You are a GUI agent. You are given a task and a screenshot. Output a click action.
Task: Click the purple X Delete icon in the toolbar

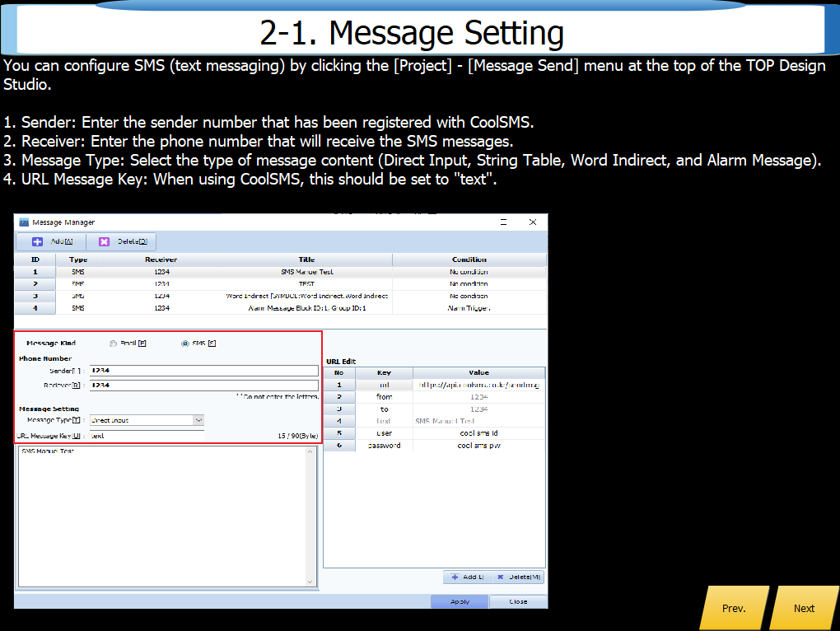tap(104, 242)
